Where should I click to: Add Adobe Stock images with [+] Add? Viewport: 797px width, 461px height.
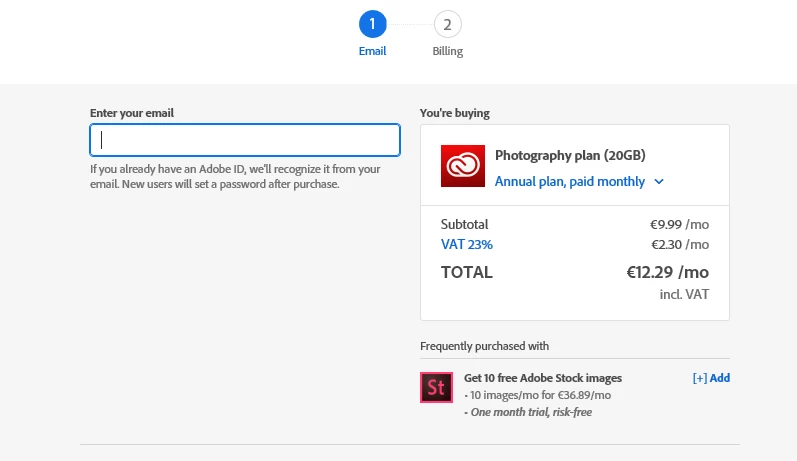[711, 378]
